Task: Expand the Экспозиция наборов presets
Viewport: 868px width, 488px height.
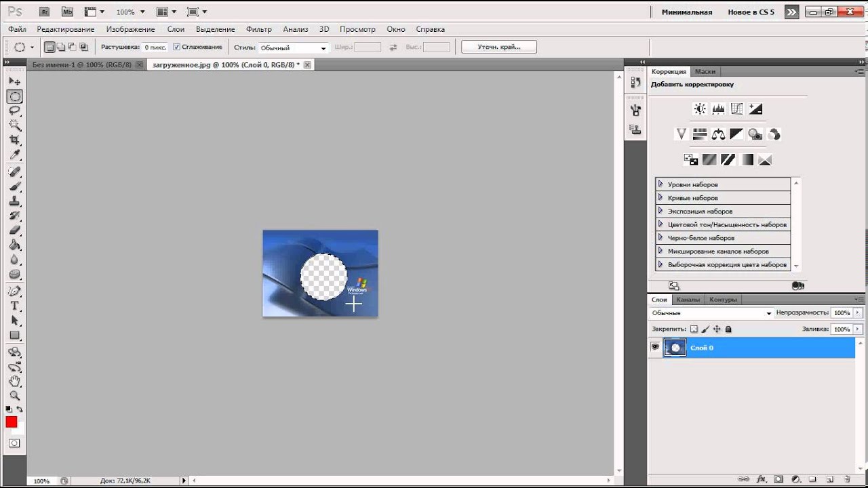Action: coord(660,211)
